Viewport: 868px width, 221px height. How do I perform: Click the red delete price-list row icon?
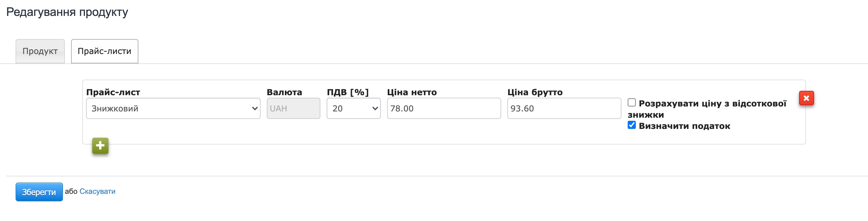tap(806, 98)
